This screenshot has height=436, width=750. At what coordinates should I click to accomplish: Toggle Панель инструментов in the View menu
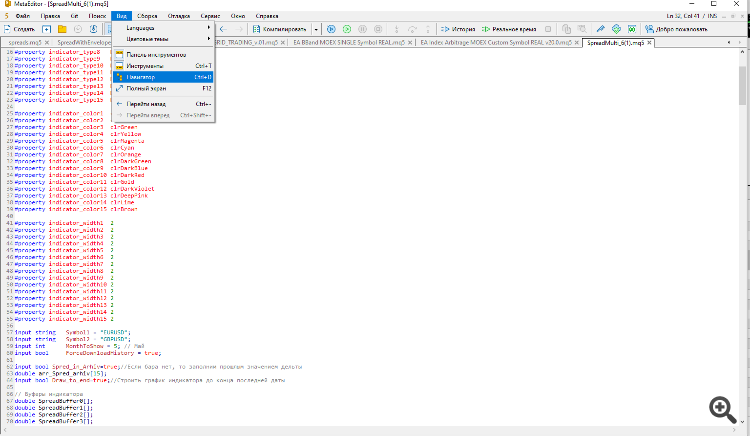(163, 54)
